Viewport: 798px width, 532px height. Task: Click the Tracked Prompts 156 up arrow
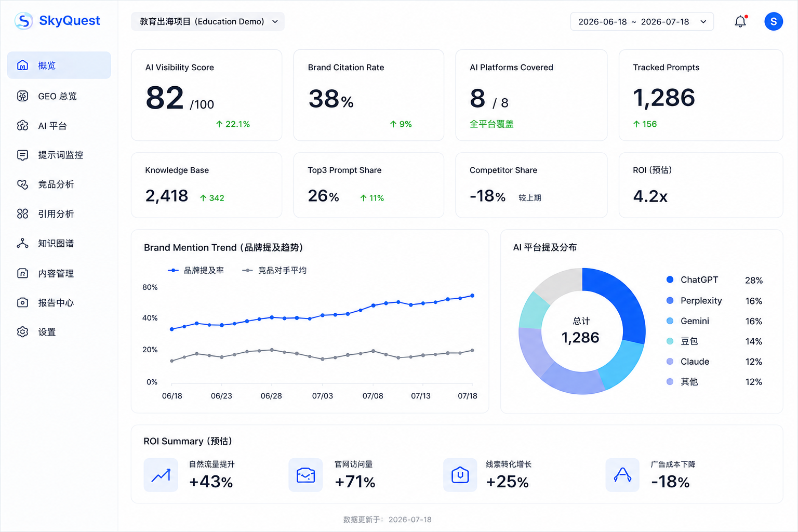point(636,124)
